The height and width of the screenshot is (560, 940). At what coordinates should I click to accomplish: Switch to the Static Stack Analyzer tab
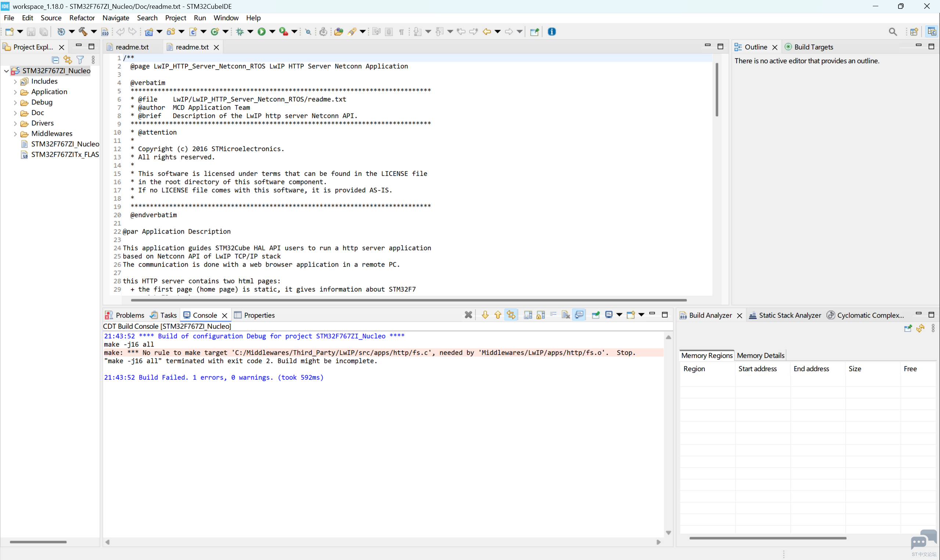(x=785, y=315)
